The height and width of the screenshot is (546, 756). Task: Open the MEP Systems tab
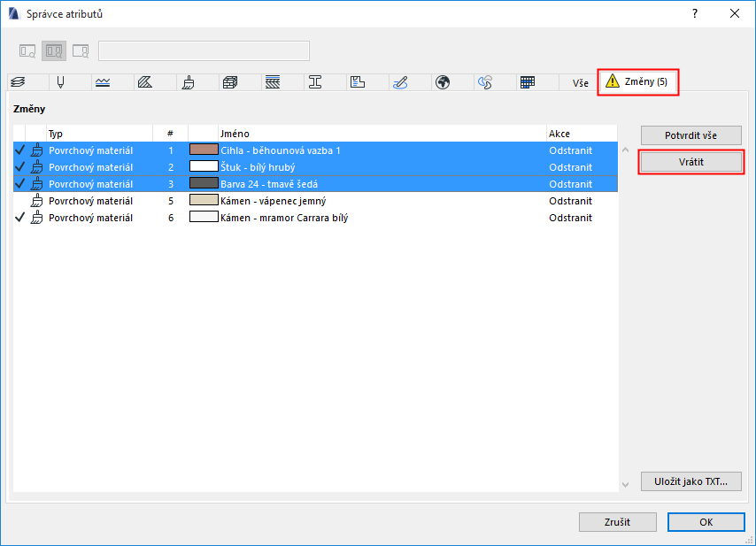tap(400, 82)
